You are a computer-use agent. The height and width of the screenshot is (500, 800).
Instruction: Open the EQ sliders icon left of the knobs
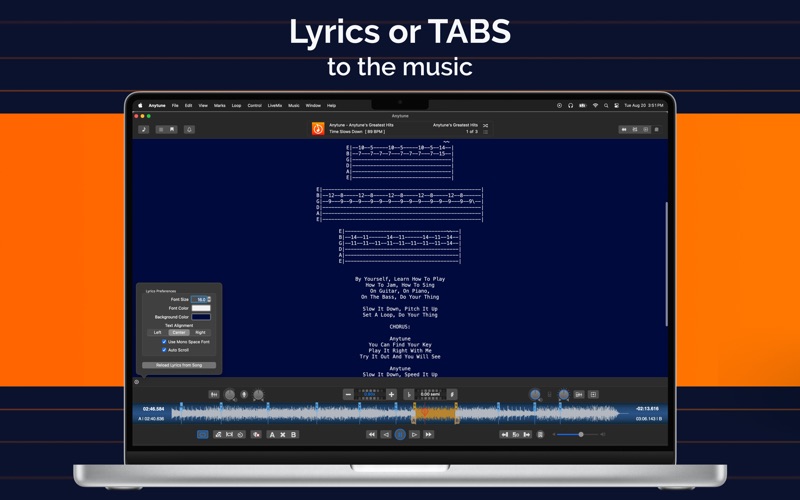click(214, 394)
